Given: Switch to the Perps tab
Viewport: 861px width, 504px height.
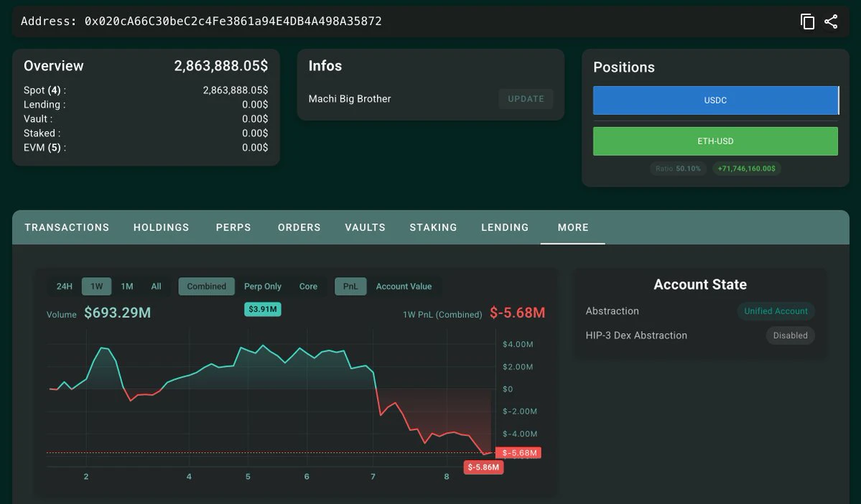Looking at the screenshot, I should [x=233, y=228].
